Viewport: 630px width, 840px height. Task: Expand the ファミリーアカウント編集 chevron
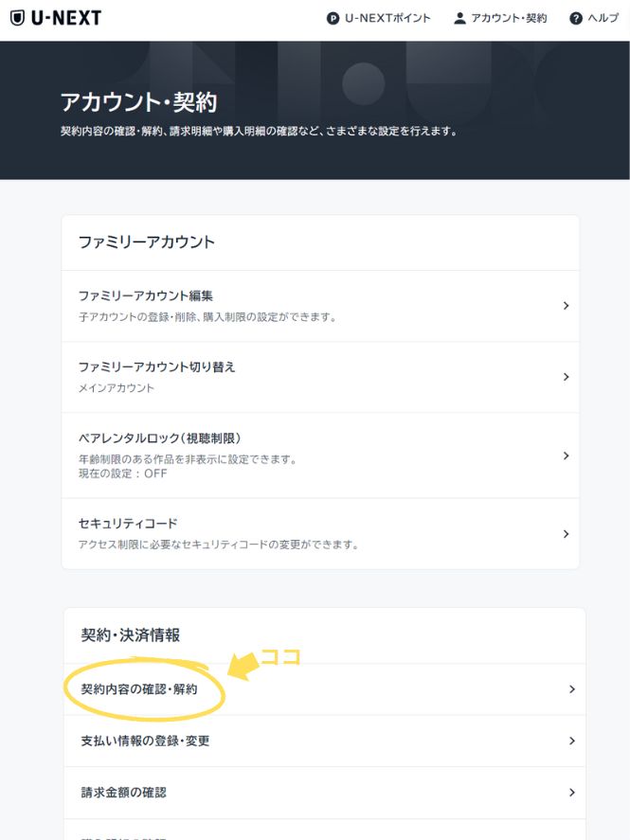point(566,306)
